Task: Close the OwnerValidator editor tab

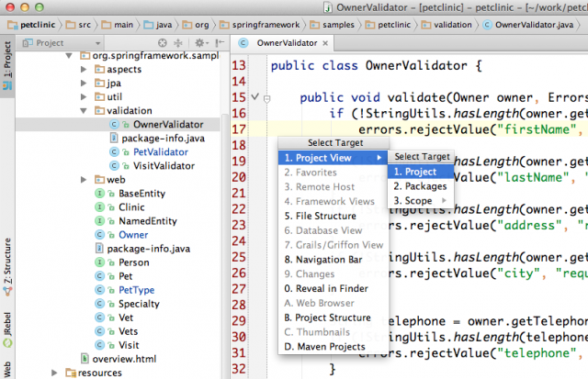Action: click(x=325, y=43)
